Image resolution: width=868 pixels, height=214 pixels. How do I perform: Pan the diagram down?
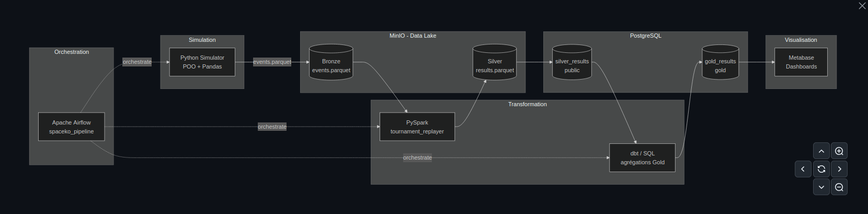point(821,187)
